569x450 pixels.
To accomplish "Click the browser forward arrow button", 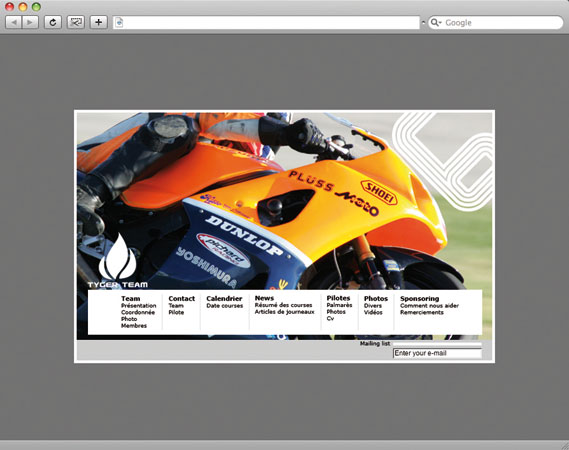I will tap(30, 22).
